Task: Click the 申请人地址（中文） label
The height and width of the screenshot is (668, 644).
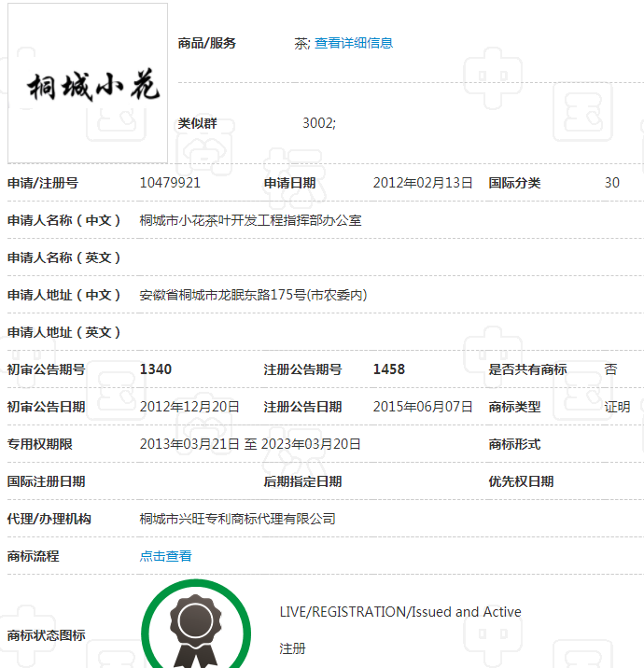Action: [x=63, y=295]
